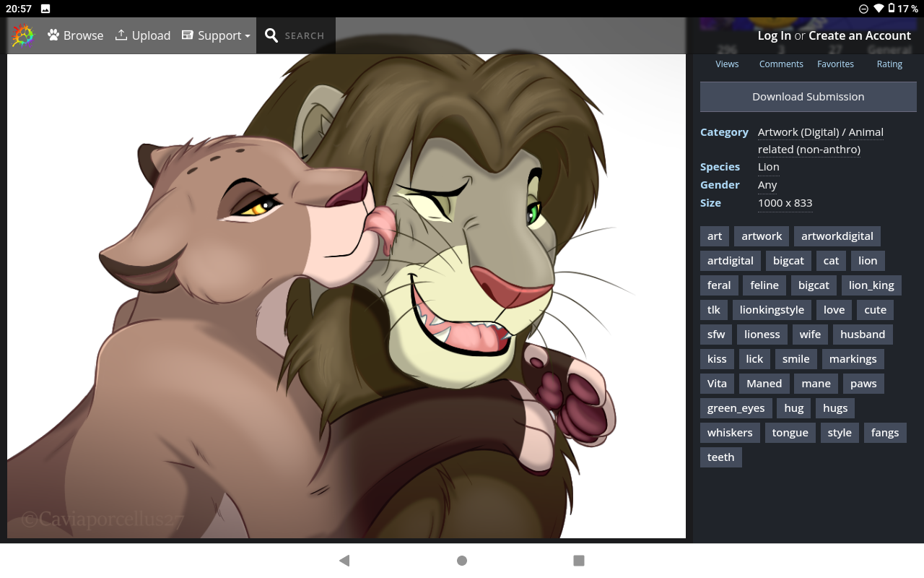This screenshot has width=924, height=578.
Task: Click the Download Submission button
Action: [808, 97]
